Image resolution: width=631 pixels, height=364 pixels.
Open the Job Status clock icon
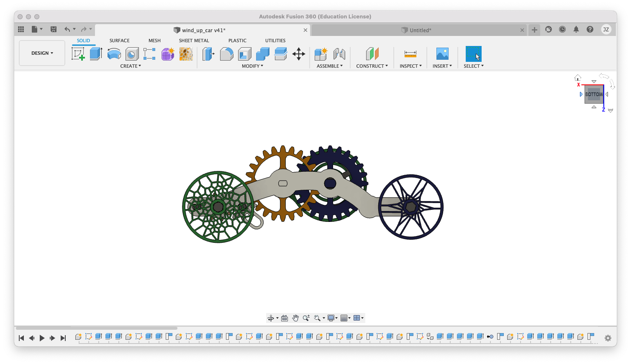click(562, 29)
